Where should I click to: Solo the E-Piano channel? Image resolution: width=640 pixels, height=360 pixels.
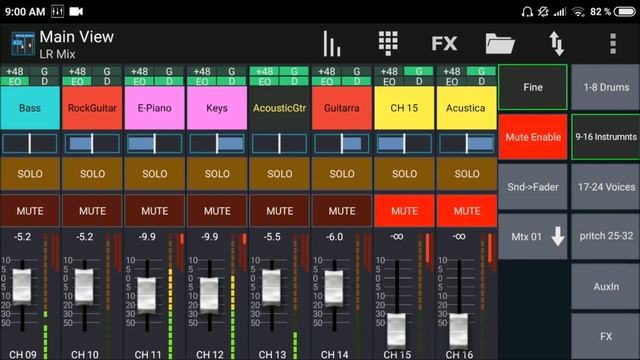pyautogui.click(x=155, y=173)
